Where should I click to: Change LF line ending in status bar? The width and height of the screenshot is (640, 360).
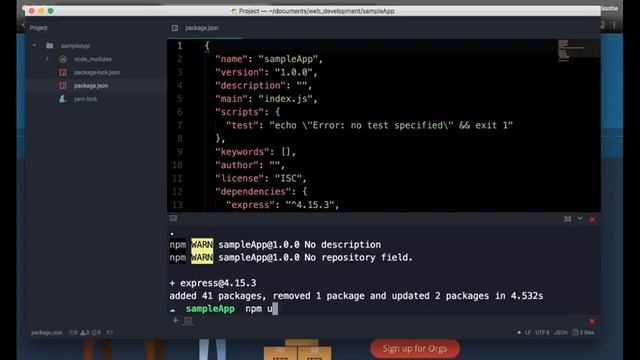(528, 333)
